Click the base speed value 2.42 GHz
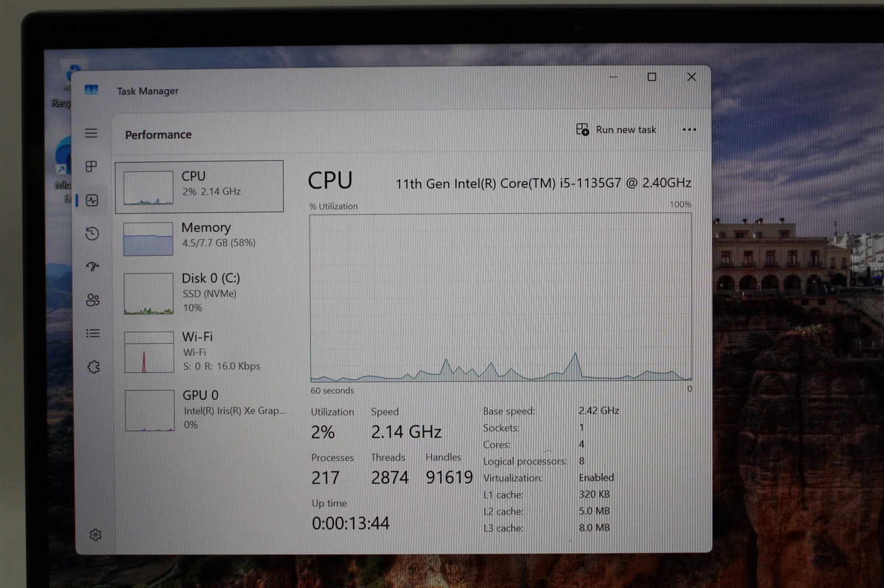The width and height of the screenshot is (884, 588). tap(599, 411)
